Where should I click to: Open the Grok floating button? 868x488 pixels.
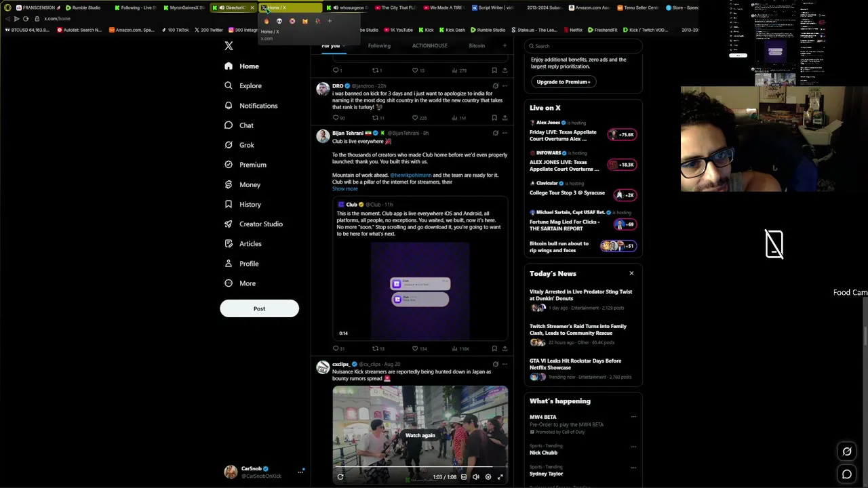pos(847,451)
